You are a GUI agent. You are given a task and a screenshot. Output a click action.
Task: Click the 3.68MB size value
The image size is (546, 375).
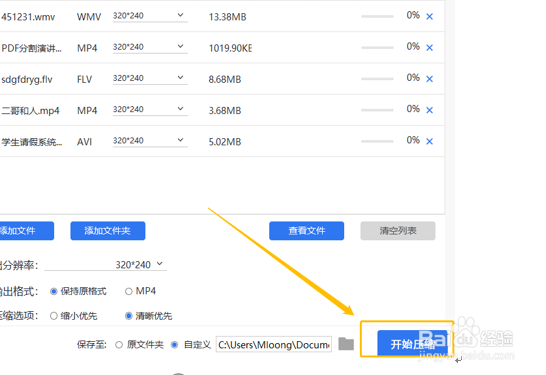click(x=225, y=111)
